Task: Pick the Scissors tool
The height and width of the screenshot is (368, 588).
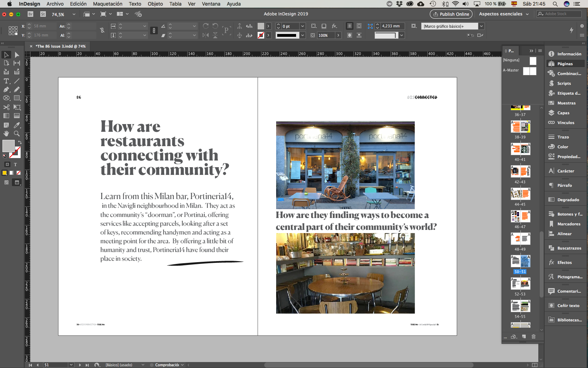Action: [x=6, y=107]
